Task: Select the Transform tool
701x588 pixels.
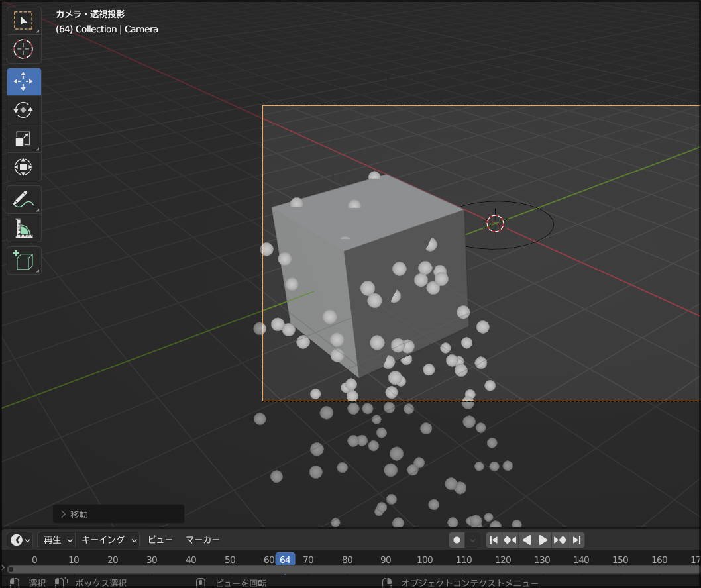Action: [24, 167]
